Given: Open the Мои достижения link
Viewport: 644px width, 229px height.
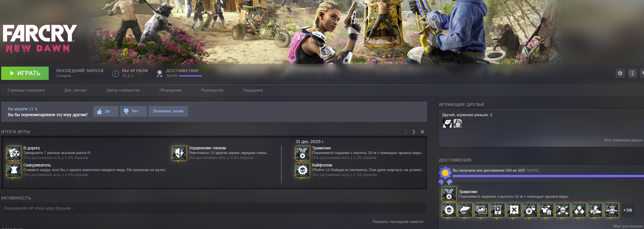Looking at the screenshot, I should point(628,226).
